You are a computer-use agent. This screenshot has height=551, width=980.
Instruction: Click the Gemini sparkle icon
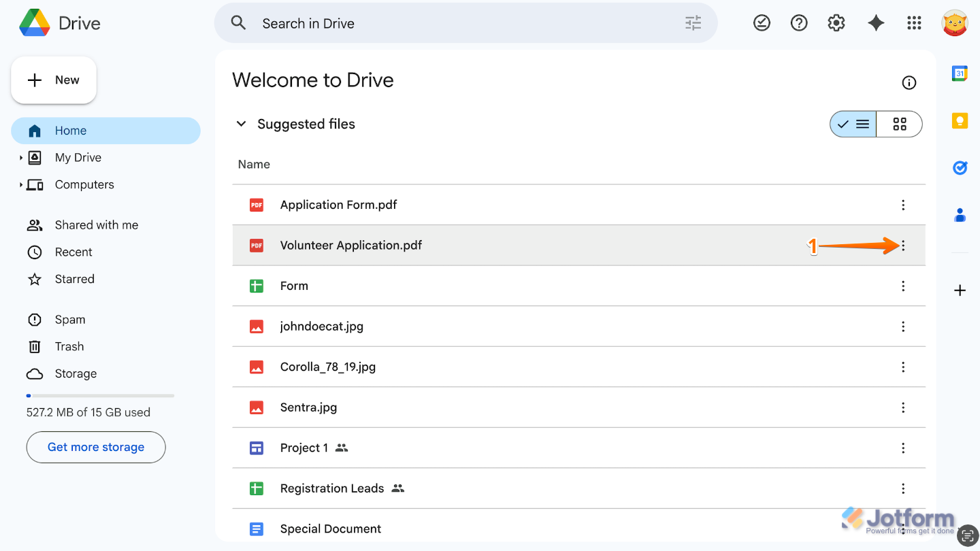876,22
